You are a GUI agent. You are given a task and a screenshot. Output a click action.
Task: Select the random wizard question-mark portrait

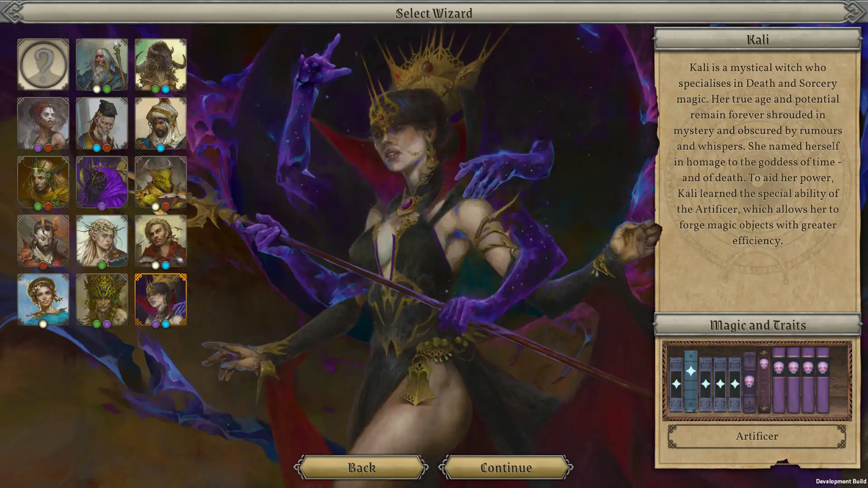coord(43,64)
